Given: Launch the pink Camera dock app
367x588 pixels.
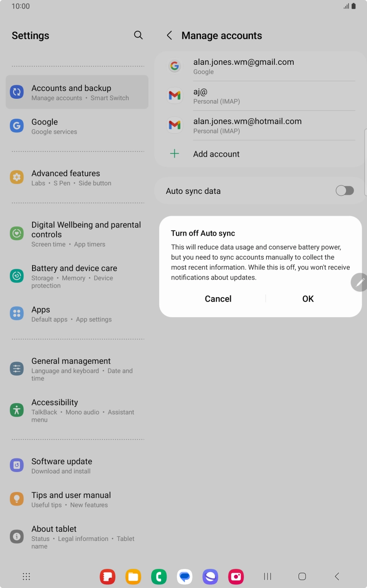Looking at the screenshot, I should tap(236, 576).
